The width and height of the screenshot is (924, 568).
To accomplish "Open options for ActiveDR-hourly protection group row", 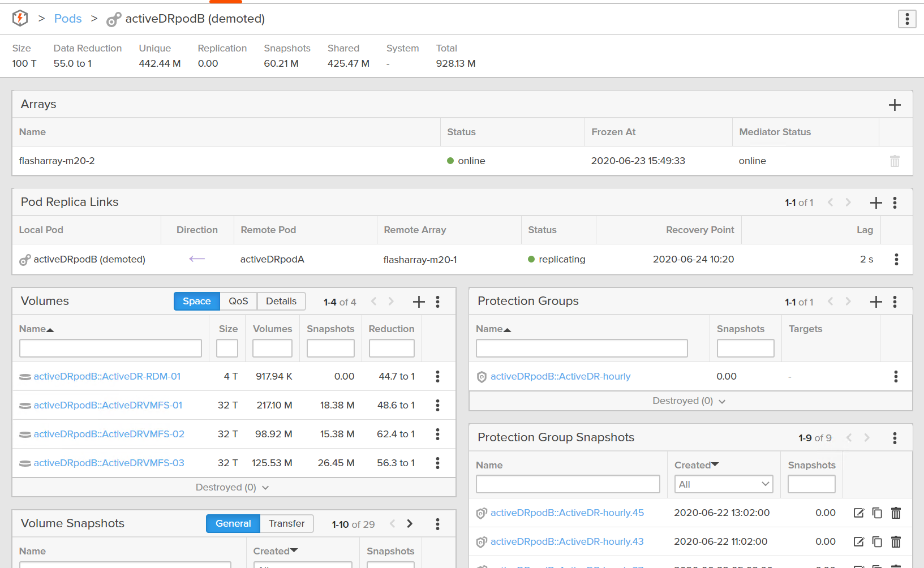I will coord(896,376).
